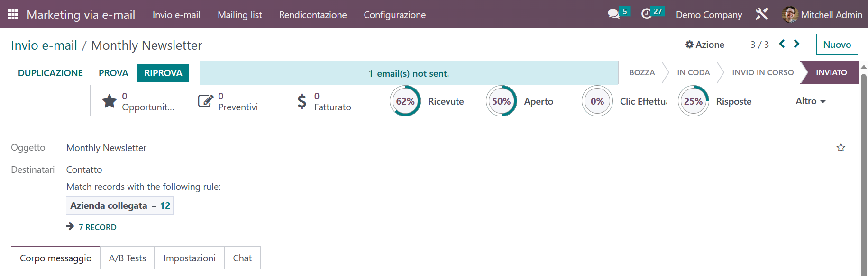Open the Preventivi pencil stat button
Viewport: 868px width, 276px height.
click(x=235, y=101)
